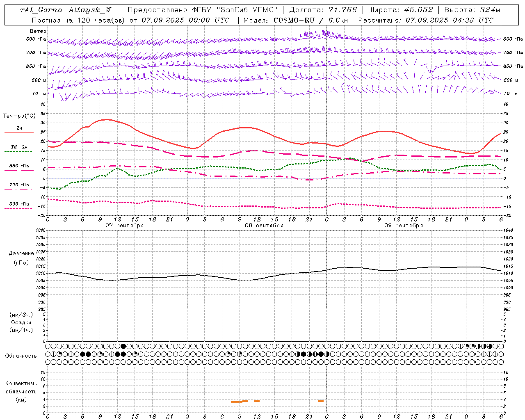525x420 pixels.
Task: Select the text Предоставлено ФГБУ "ЗапСиб УГМС"
Action: [203, 10]
